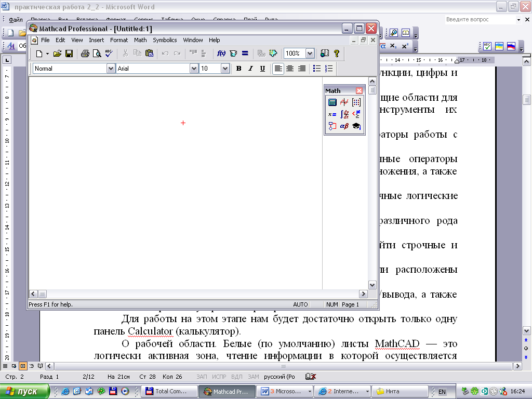Switch to Total Commander taskbar button
Image resolution: width=532 pixels, height=399 pixels.
click(x=169, y=392)
